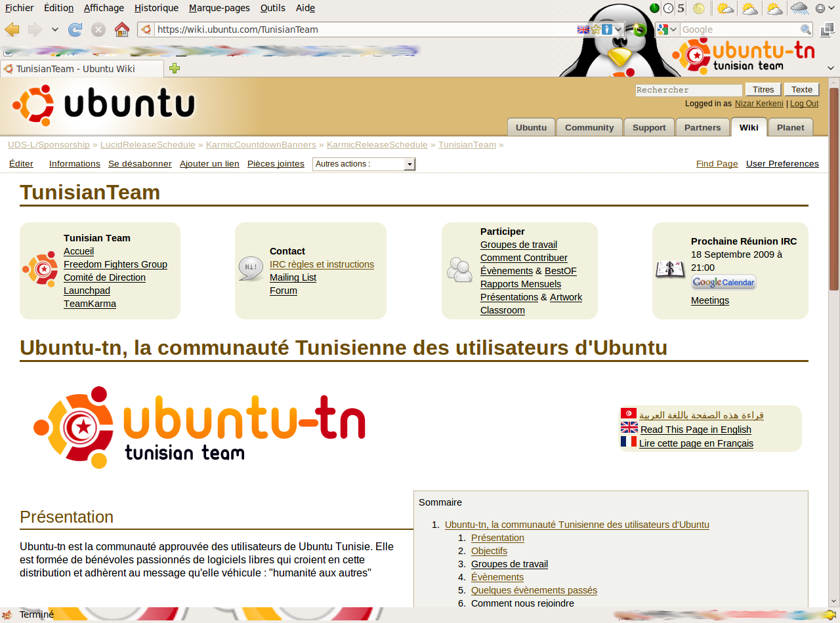The width and height of the screenshot is (840, 623).
Task: Select the Support site tab
Action: click(x=649, y=127)
